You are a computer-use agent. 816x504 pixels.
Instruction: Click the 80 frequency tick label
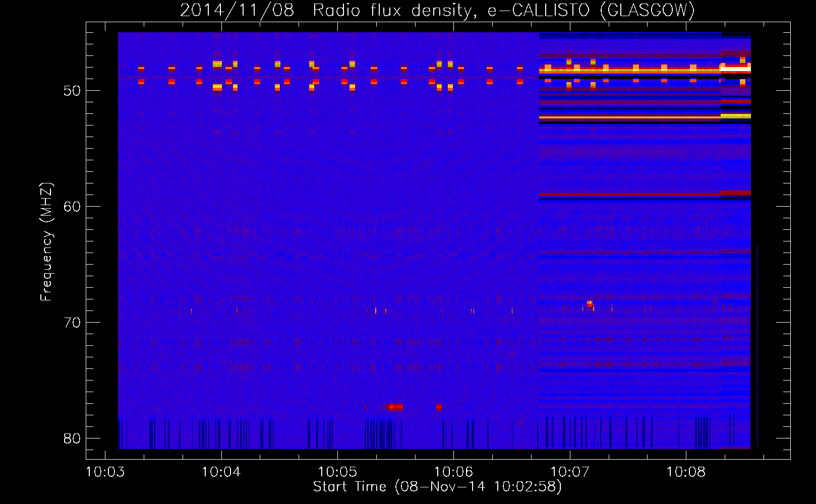(72, 438)
